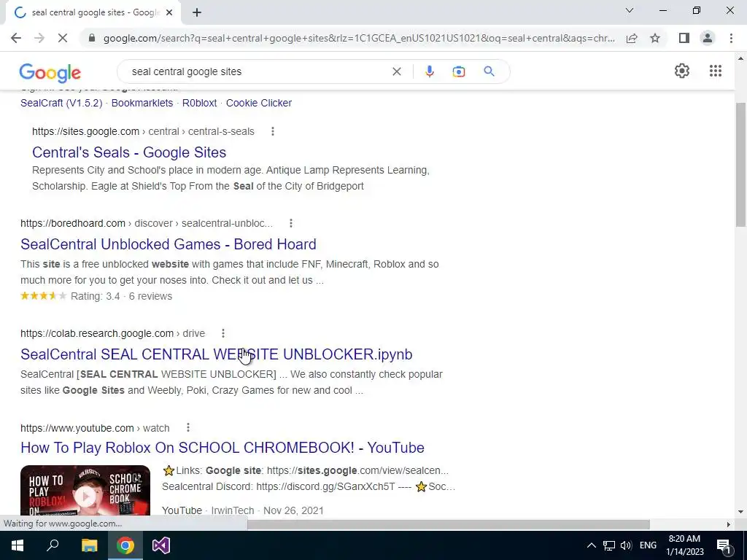Close the seal central google sites tab
The height and width of the screenshot is (560, 747).
pos(169,12)
